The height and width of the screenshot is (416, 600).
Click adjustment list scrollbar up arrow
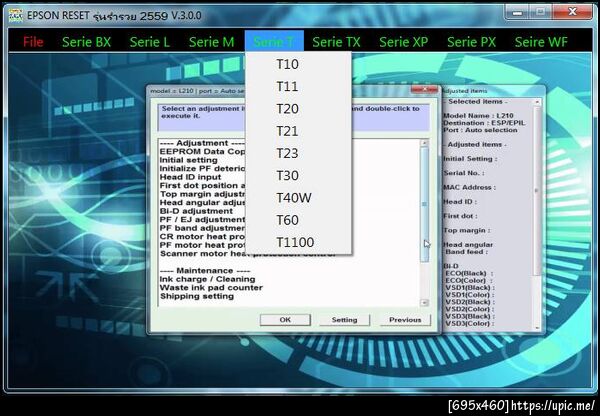[424, 143]
